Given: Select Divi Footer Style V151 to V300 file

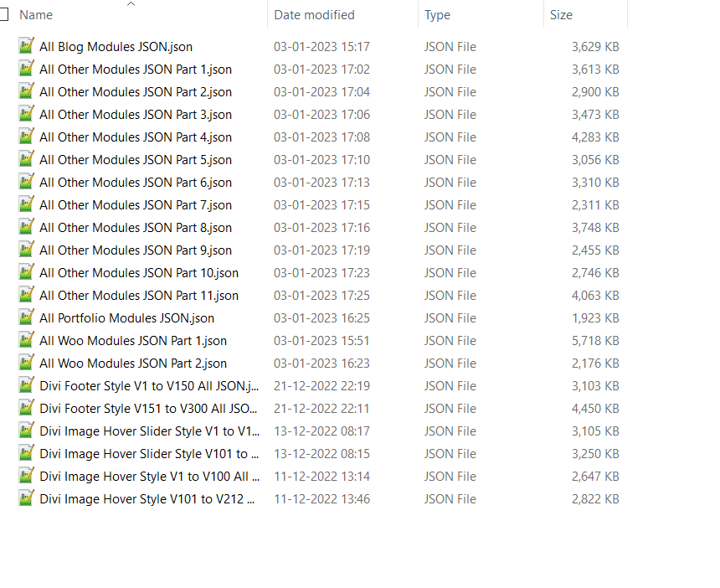Looking at the screenshot, I should point(149,409).
